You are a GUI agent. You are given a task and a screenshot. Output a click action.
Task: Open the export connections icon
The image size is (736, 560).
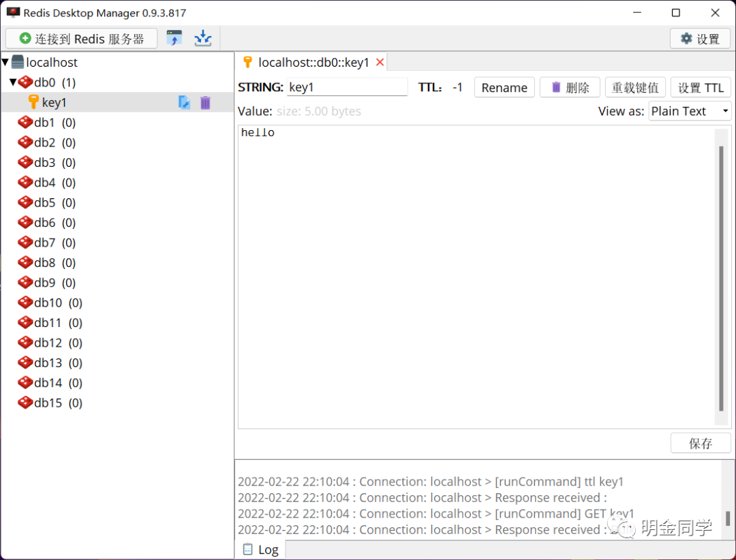pyautogui.click(x=174, y=38)
